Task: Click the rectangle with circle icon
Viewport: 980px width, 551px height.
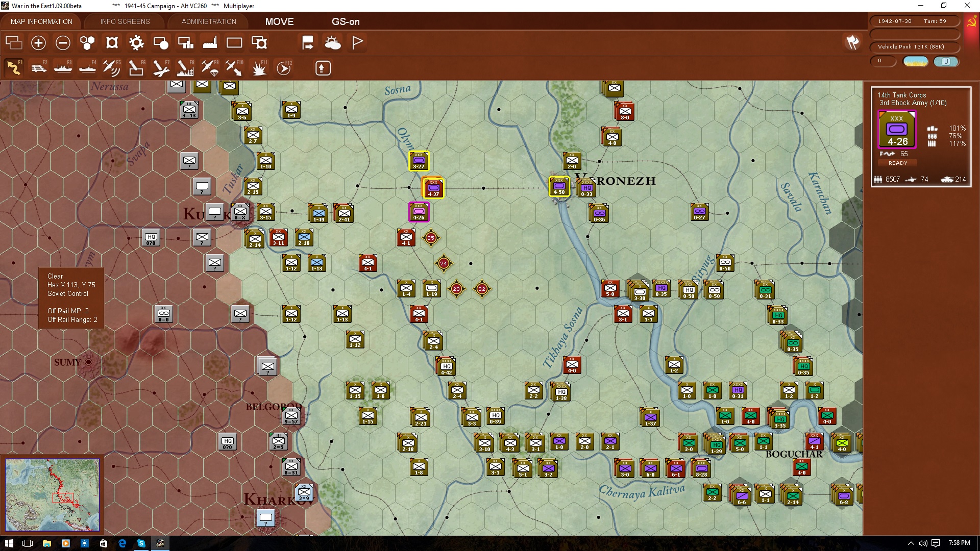Action: click(x=161, y=43)
